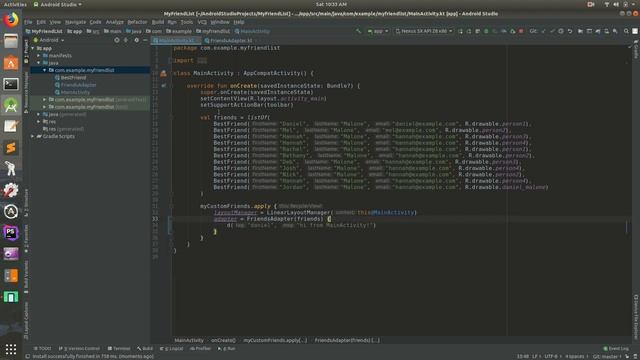Screen dimensions: 640x360
Task: Expand the manifests folder
Action: [x=39, y=56]
